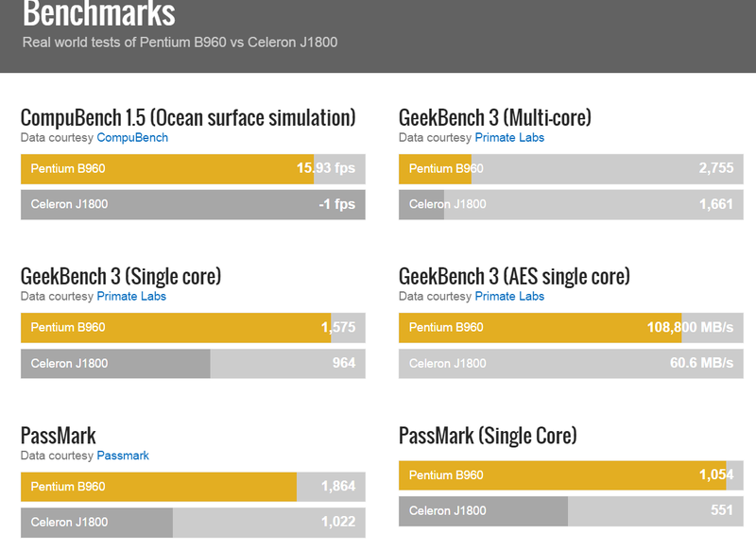Image resolution: width=756 pixels, height=551 pixels.
Task: Click Primate Labs link under GeekBench 3 (Single core)
Action: (131, 296)
